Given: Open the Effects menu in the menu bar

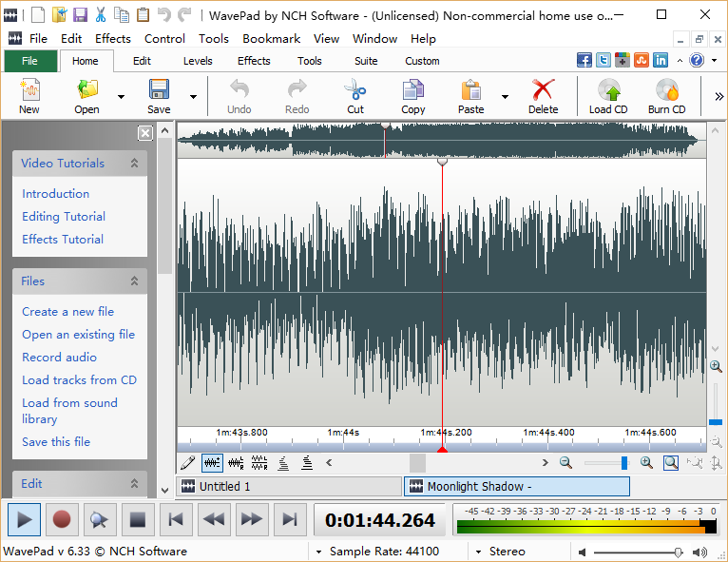Looking at the screenshot, I should click(113, 39).
